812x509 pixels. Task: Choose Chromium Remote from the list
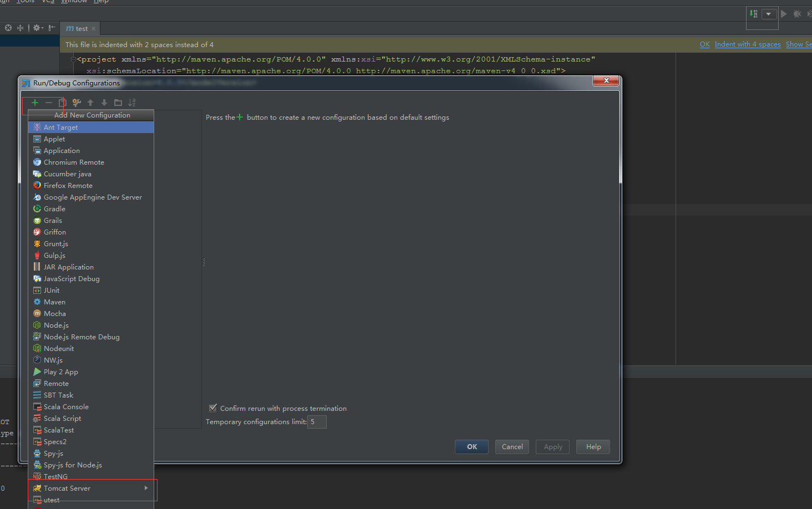point(91,162)
